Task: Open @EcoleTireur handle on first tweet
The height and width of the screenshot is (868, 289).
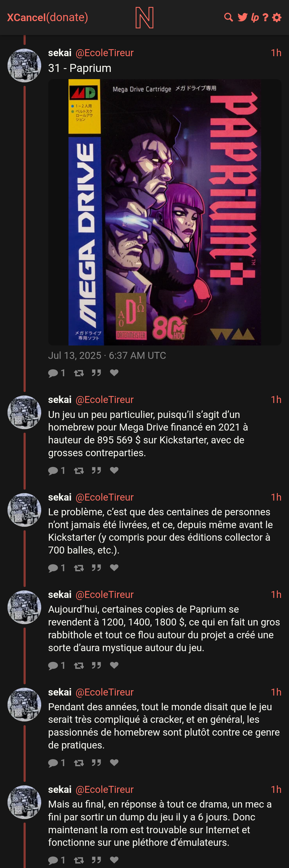Action: tap(105, 53)
